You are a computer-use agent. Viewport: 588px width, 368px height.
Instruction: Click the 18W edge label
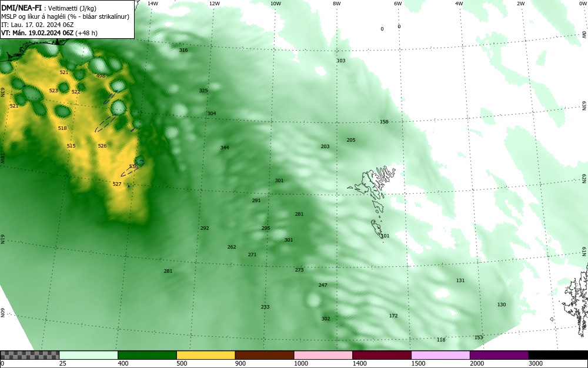(x=2, y=158)
